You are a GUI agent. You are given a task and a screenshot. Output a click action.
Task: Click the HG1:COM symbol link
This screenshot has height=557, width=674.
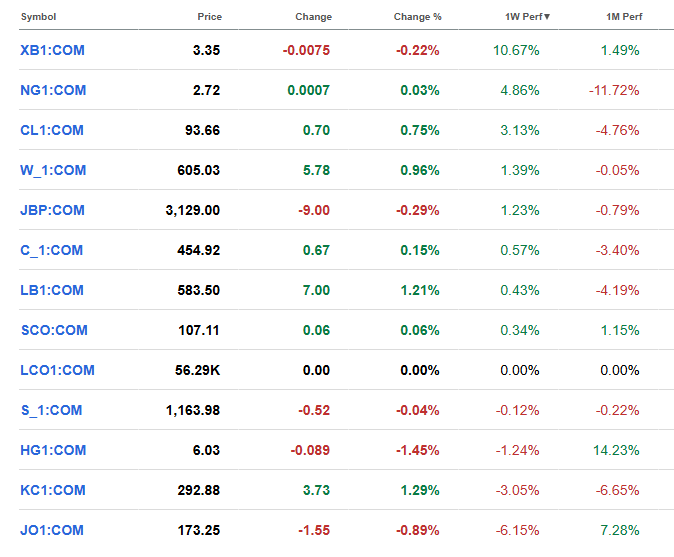53,450
